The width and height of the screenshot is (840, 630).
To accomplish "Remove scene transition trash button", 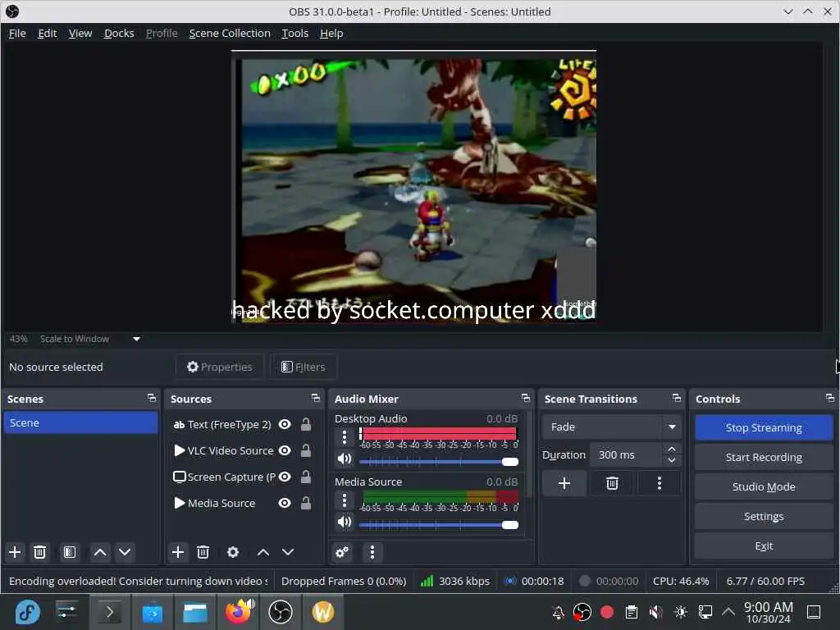I will point(612,483).
